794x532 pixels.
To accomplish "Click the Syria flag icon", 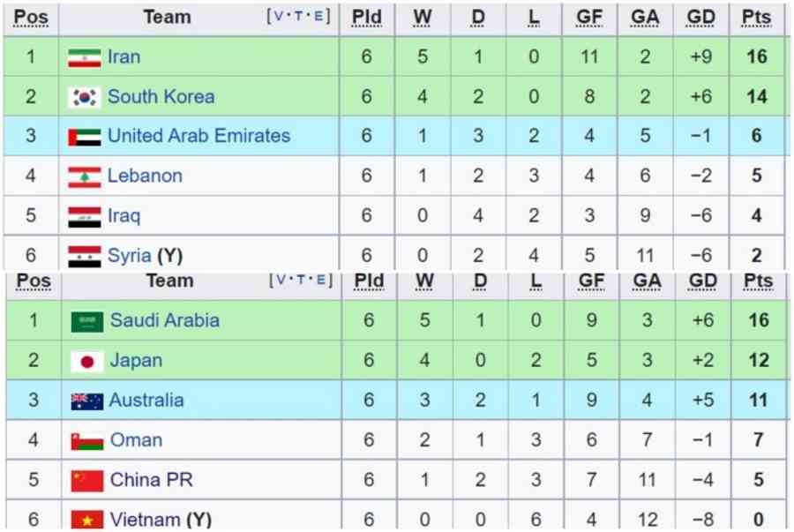I will (84, 256).
